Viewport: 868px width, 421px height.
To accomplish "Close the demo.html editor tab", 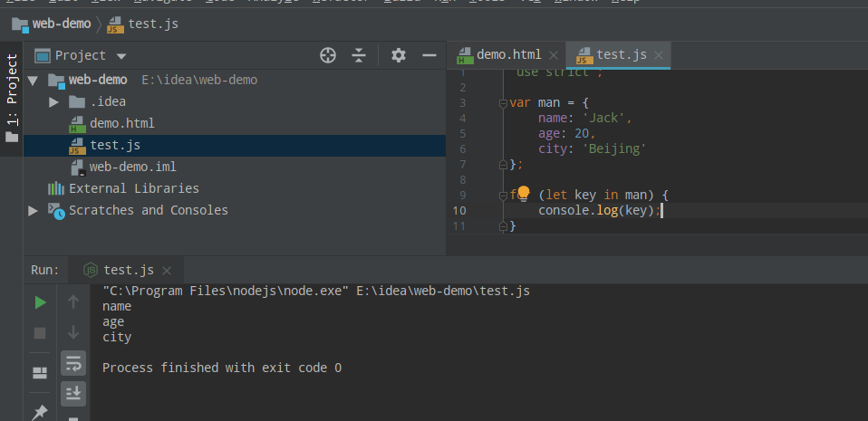I will pyautogui.click(x=553, y=55).
